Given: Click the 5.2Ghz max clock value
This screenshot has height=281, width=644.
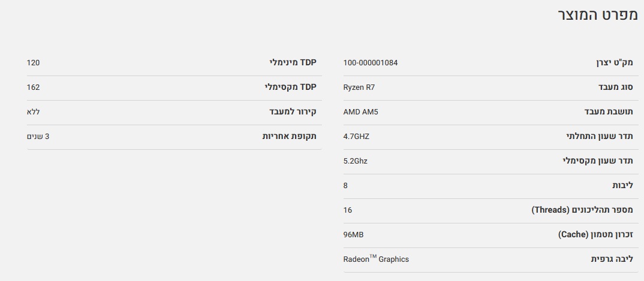Looking at the screenshot, I should tap(356, 161).
